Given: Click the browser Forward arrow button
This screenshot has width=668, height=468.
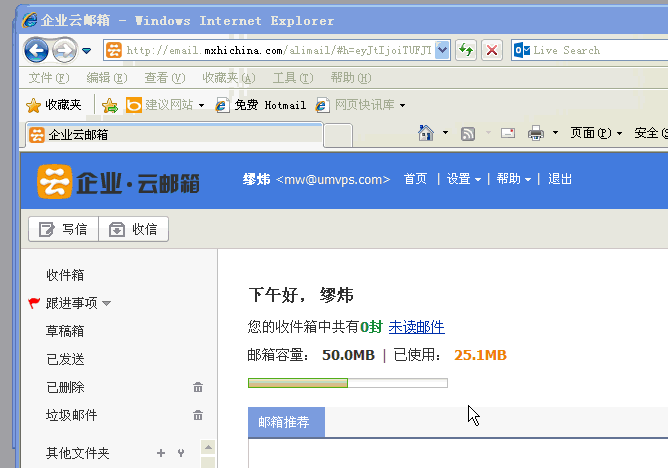Looking at the screenshot, I should (x=64, y=50).
